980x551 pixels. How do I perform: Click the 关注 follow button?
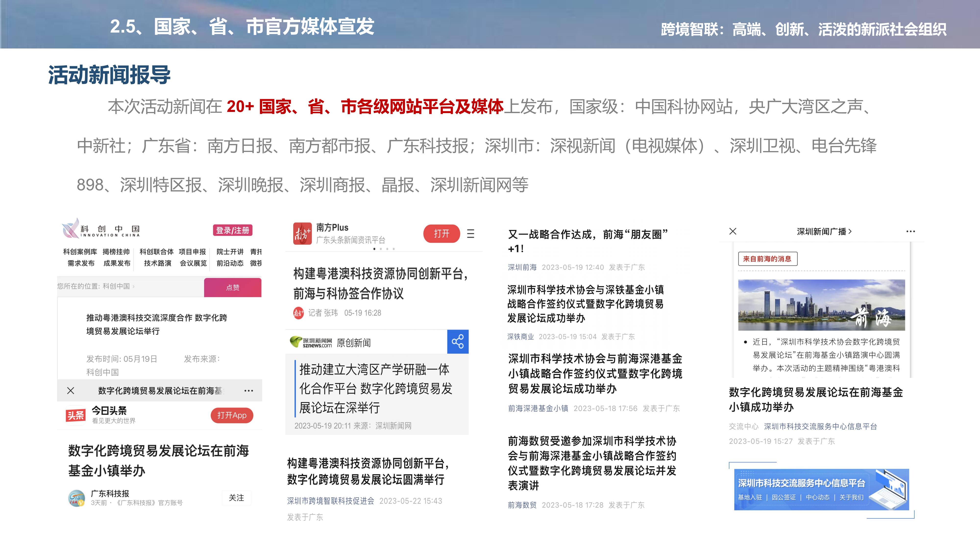coord(236,498)
